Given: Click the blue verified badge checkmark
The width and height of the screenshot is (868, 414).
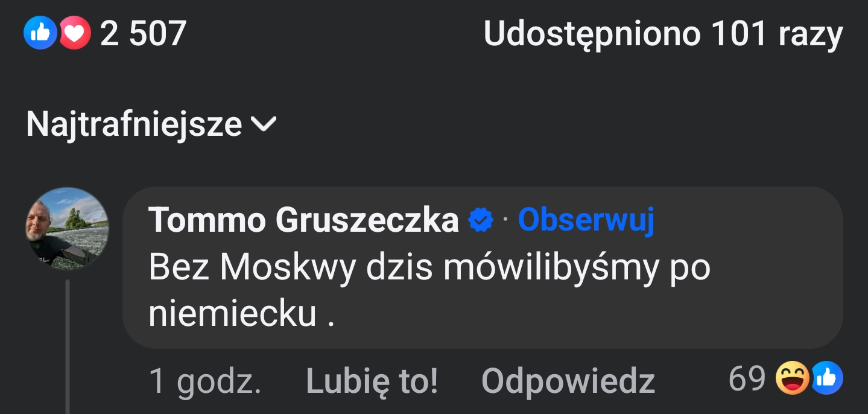Looking at the screenshot, I should [x=481, y=221].
